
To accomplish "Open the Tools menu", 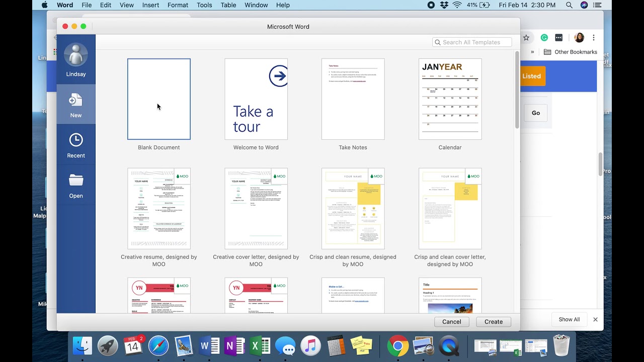I will tap(204, 5).
